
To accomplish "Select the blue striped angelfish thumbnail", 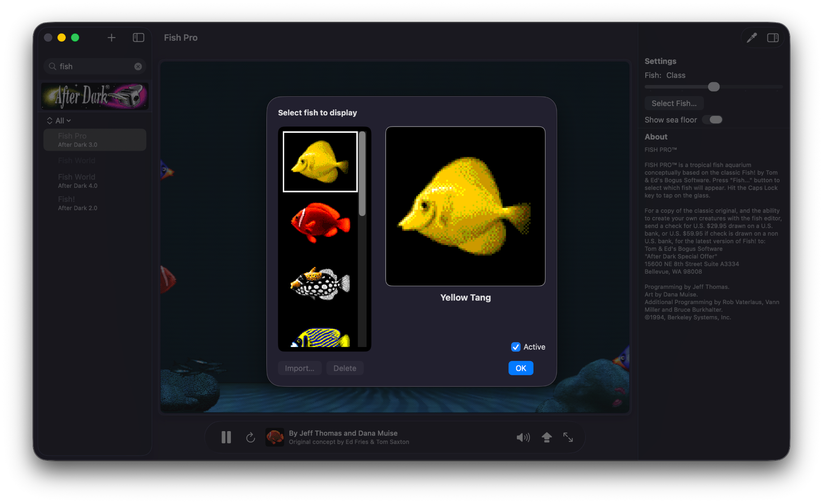I will pos(320,337).
